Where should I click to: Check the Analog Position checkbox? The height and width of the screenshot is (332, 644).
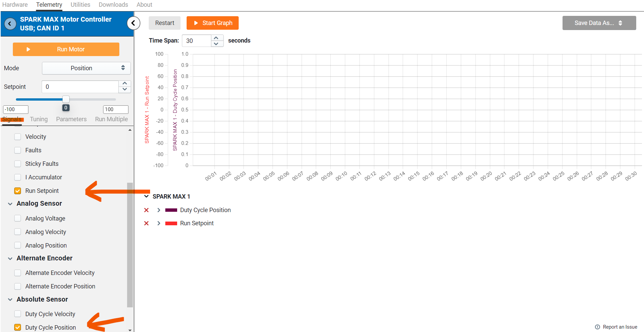[x=18, y=246]
